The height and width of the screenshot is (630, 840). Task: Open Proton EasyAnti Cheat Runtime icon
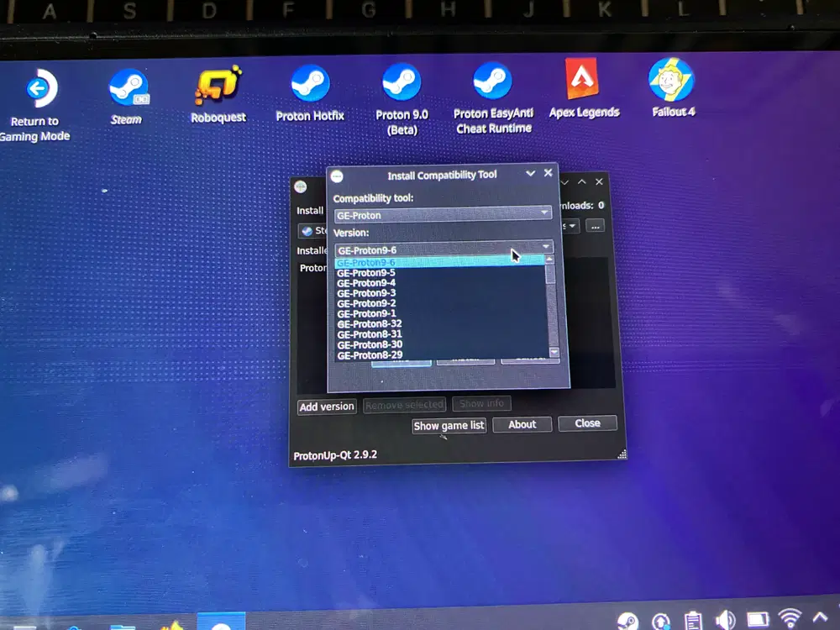493,98
